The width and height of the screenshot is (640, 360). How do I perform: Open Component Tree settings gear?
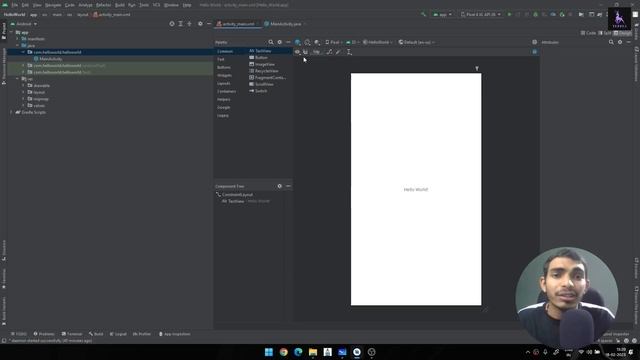coord(280,186)
